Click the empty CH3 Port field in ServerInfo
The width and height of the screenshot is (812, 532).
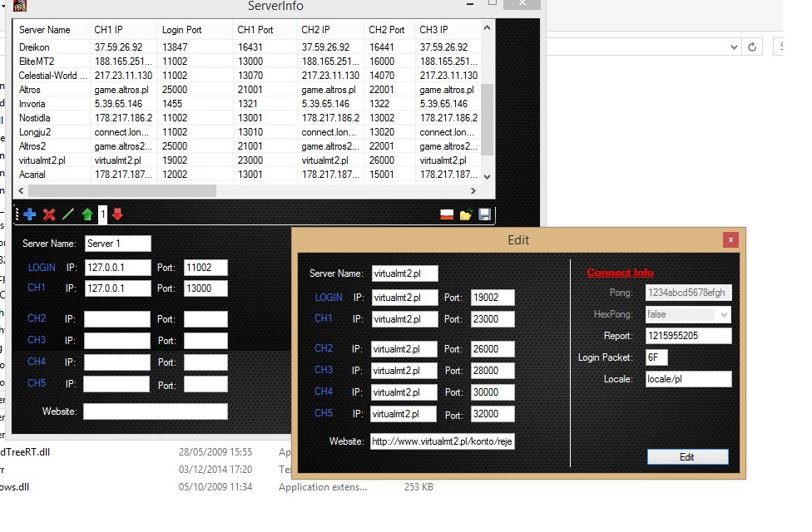[x=205, y=341]
